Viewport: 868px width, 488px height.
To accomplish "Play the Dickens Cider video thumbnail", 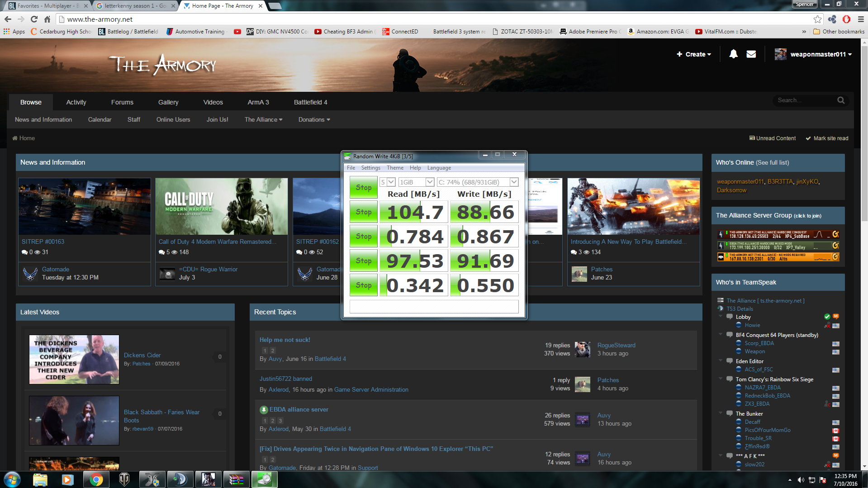I will click(x=74, y=360).
